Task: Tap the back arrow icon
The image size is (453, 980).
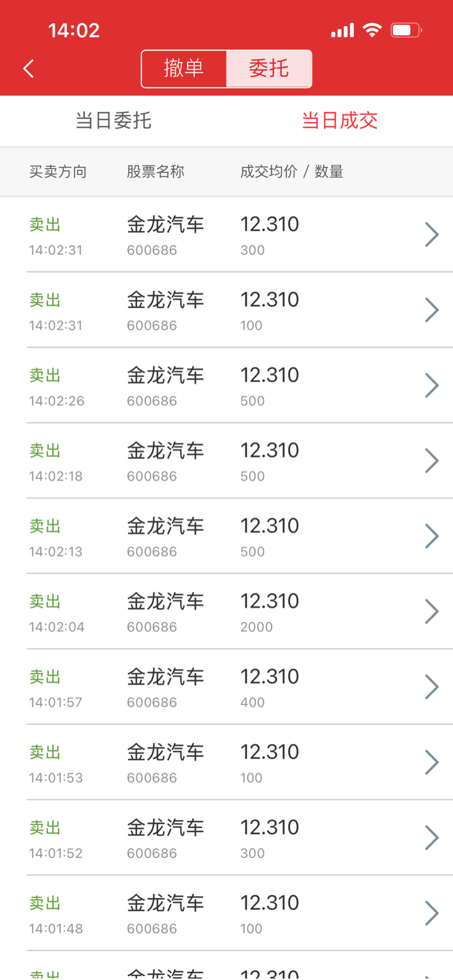Action: (x=28, y=69)
